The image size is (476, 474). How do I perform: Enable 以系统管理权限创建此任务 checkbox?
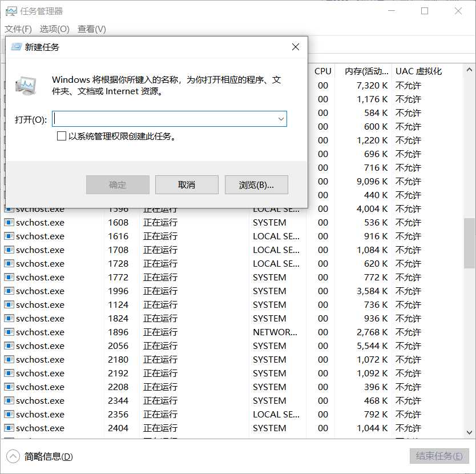[x=61, y=136]
